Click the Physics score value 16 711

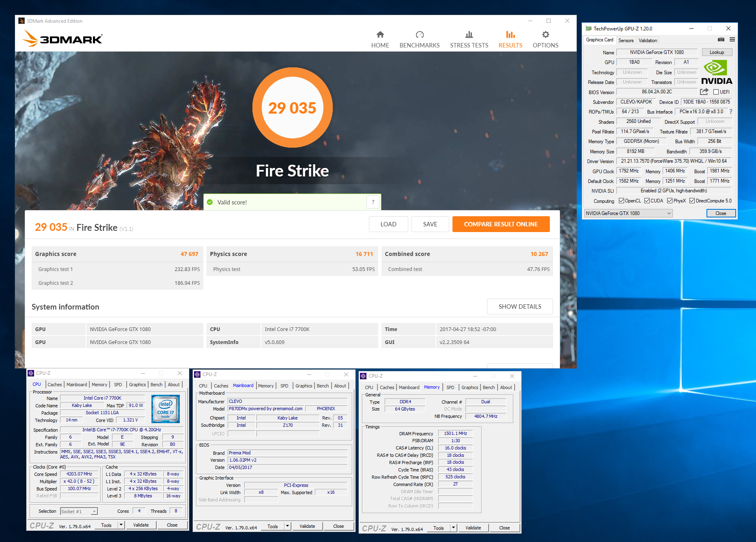(x=364, y=254)
